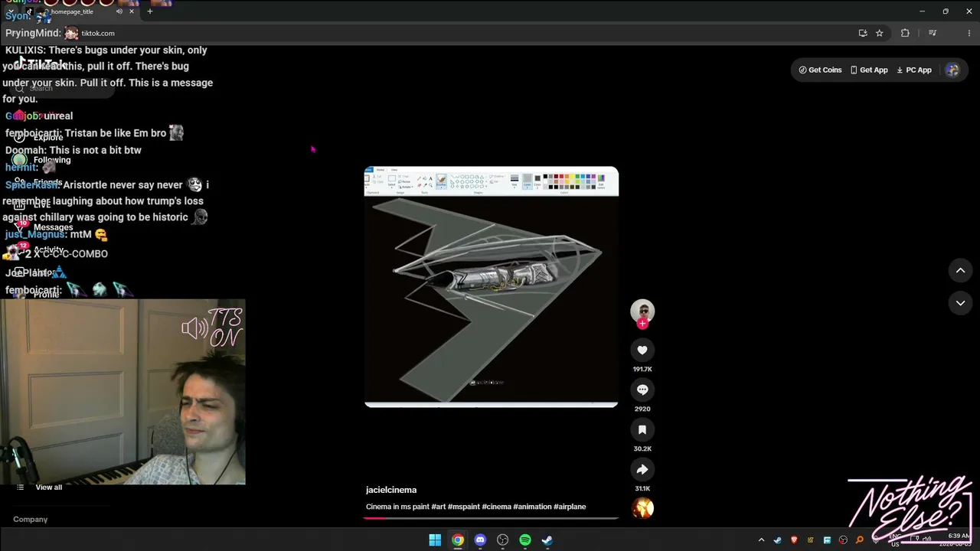Open the Steam icon in system tray
Image resolution: width=980 pixels, height=551 pixels.
pos(777,540)
